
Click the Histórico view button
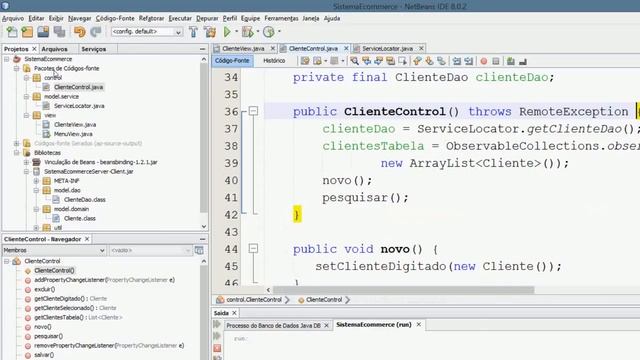click(274, 61)
